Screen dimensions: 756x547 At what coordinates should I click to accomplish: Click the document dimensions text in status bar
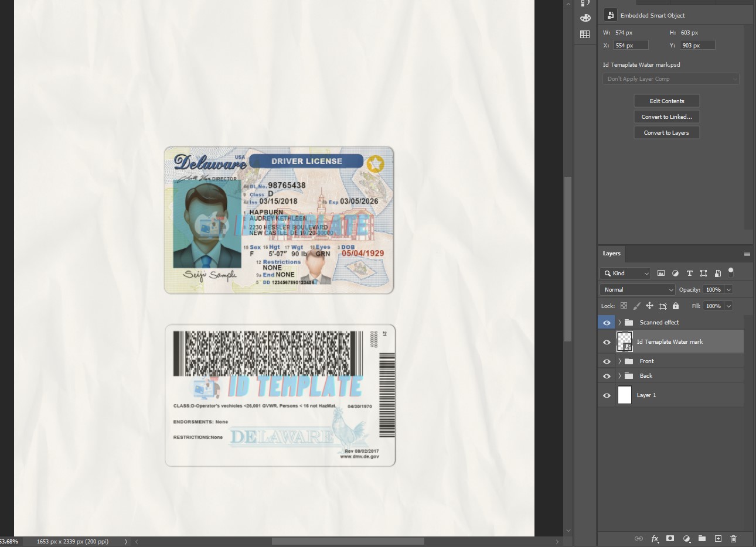73,542
